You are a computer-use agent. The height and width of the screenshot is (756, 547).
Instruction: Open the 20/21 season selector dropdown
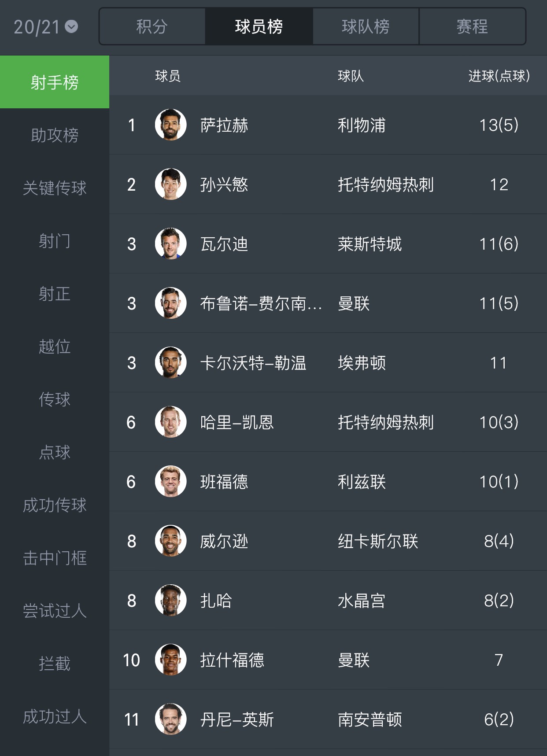coord(44,26)
